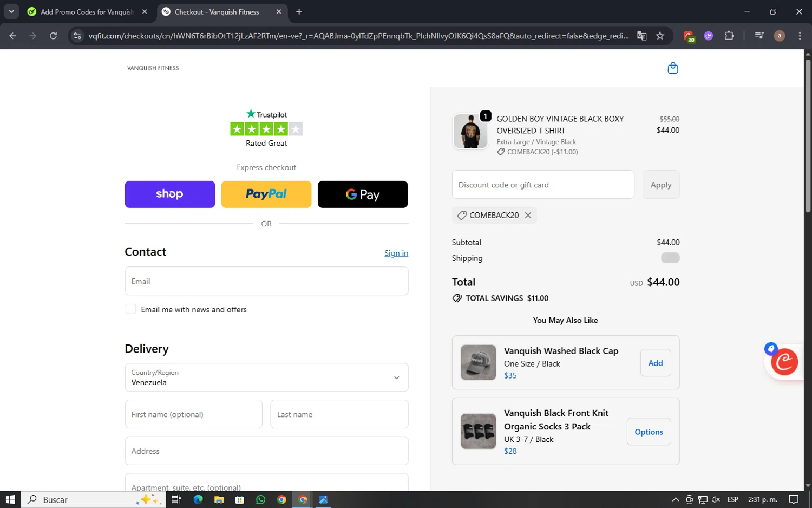Screen dimensions: 812x508
Task: Open the shopping bag cart icon
Action: pos(673,68)
